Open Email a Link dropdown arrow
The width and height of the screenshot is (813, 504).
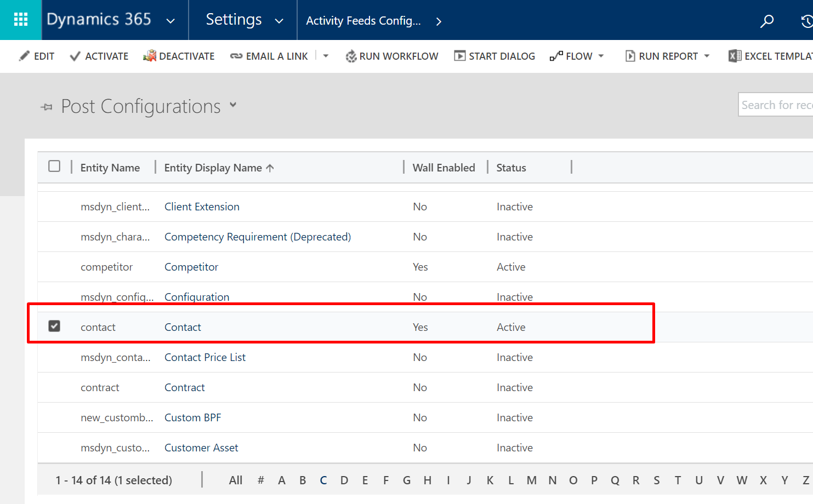pos(326,56)
